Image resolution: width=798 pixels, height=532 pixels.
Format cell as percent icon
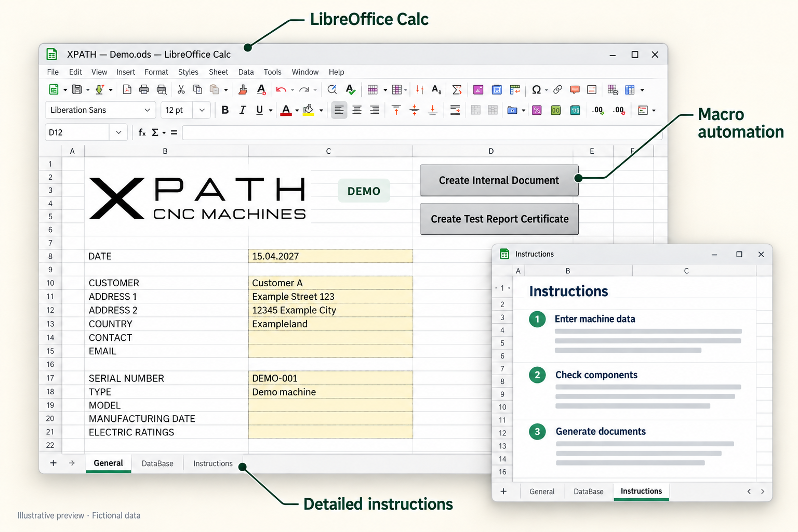pos(537,110)
